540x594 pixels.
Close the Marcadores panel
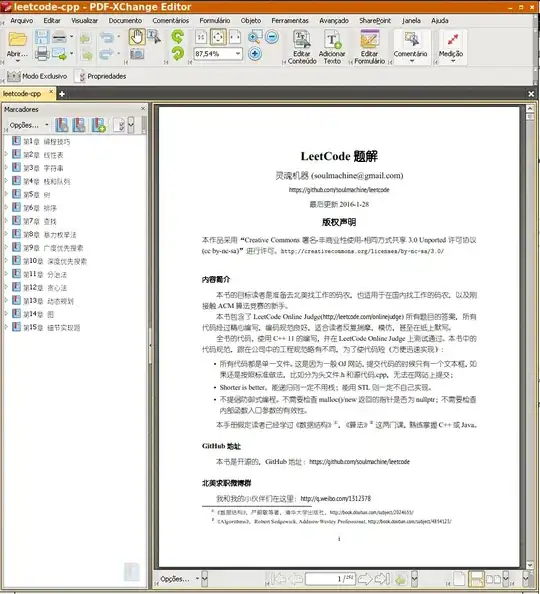pos(143,109)
